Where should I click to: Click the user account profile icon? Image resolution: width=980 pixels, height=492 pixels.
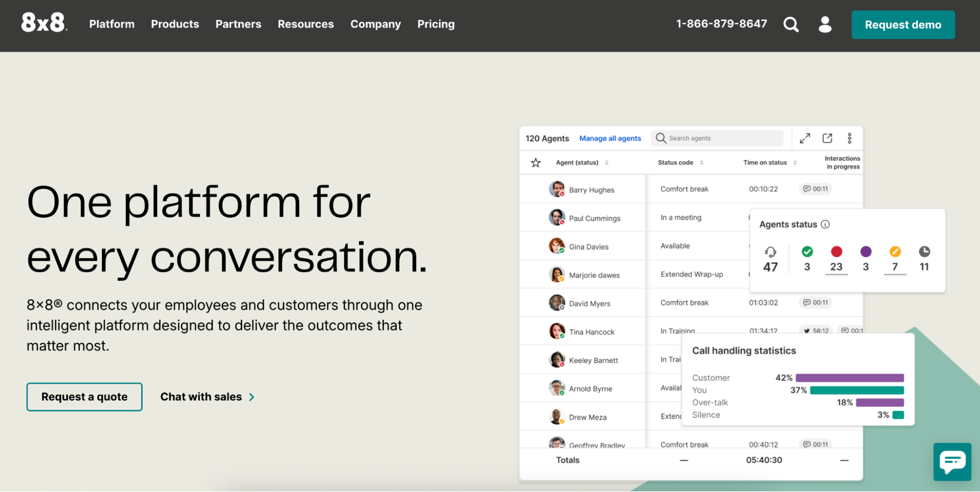(x=825, y=24)
